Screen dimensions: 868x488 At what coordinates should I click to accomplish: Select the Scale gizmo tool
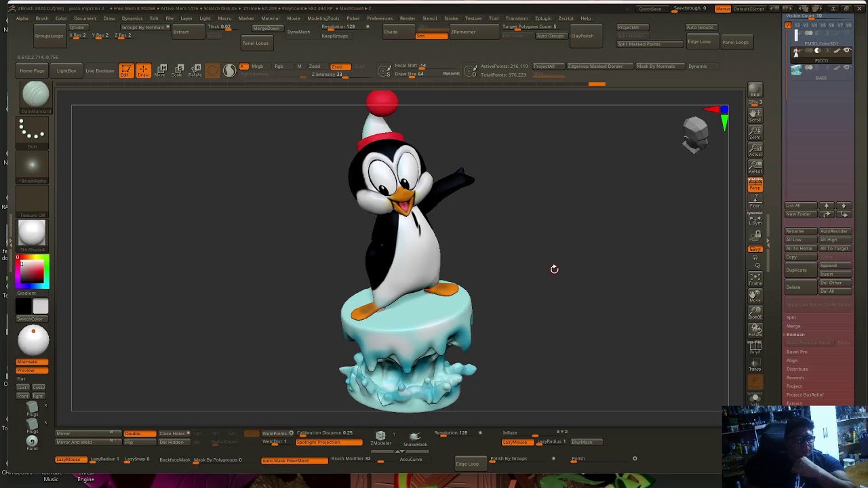[x=179, y=70]
